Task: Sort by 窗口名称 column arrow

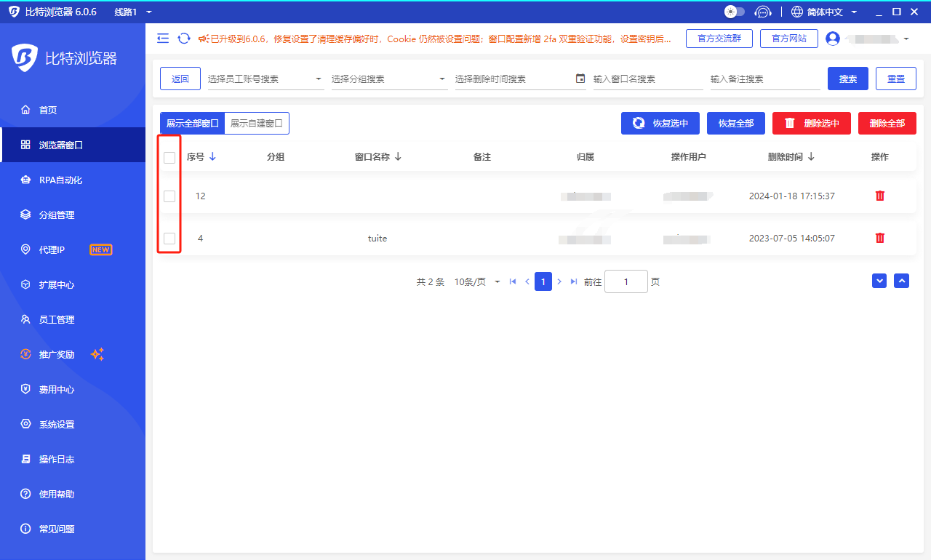Action: click(x=398, y=156)
